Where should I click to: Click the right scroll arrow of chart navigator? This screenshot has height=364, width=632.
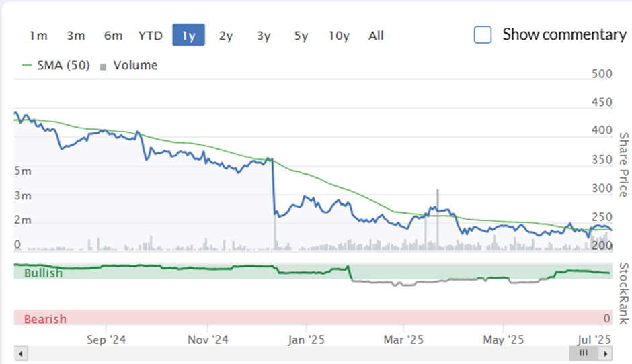tap(605, 354)
